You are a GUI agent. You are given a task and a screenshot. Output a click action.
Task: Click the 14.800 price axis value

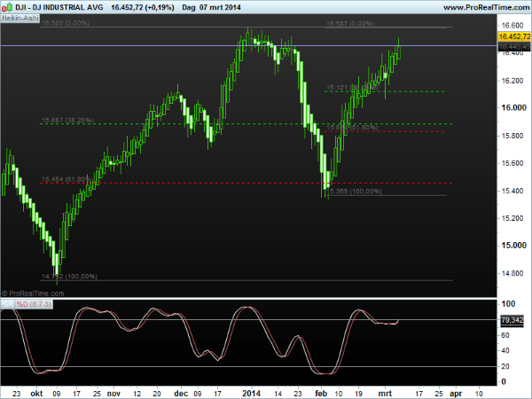click(x=512, y=273)
